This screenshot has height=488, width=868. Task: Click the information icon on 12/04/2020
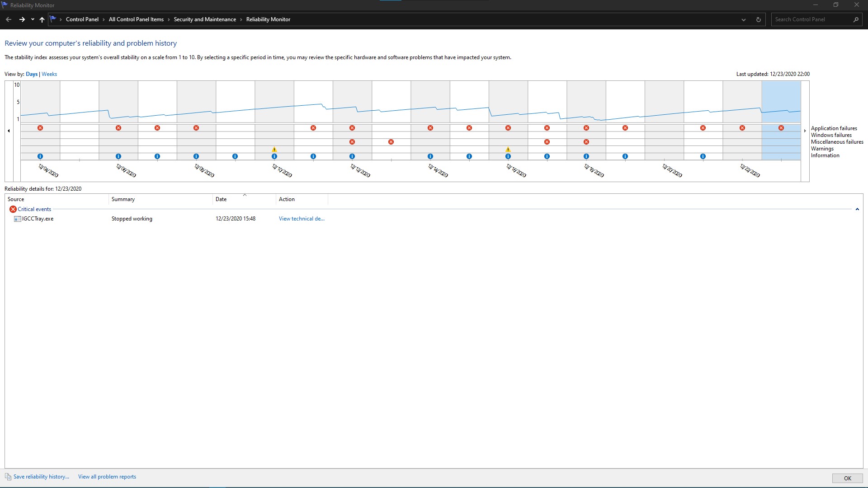[40, 156]
